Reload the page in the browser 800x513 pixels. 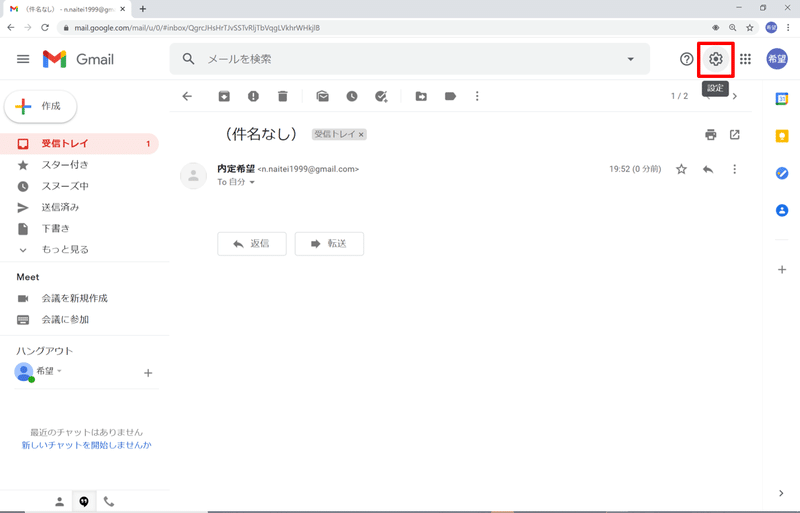pyautogui.click(x=45, y=28)
